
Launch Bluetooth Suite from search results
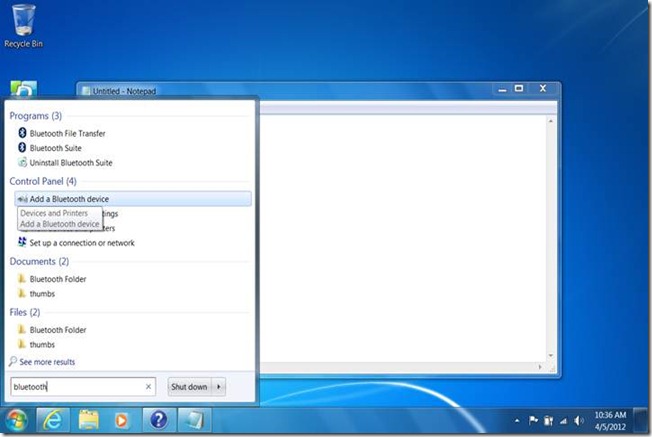(x=55, y=148)
